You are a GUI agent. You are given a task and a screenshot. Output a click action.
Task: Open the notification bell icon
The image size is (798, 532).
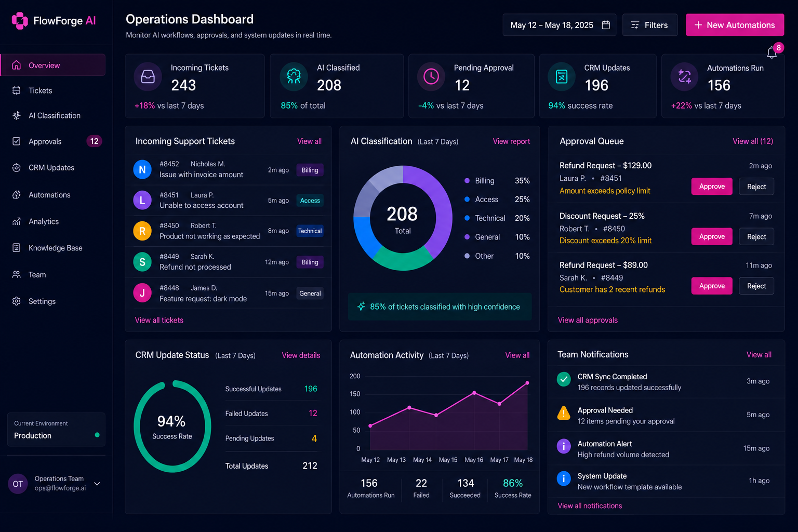[772, 52]
